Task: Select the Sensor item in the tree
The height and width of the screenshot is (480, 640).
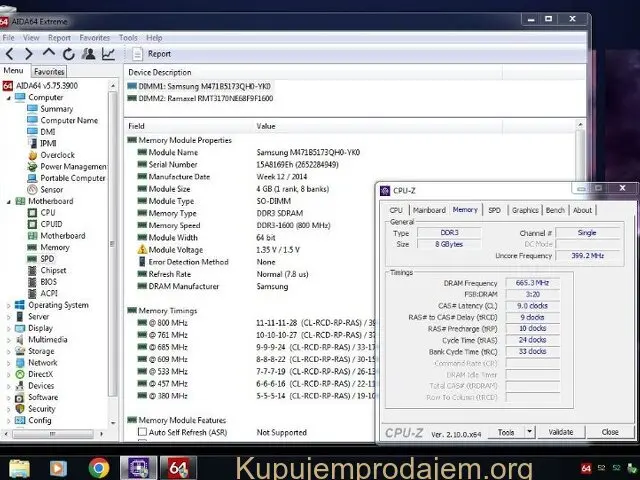Action: click(50, 189)
